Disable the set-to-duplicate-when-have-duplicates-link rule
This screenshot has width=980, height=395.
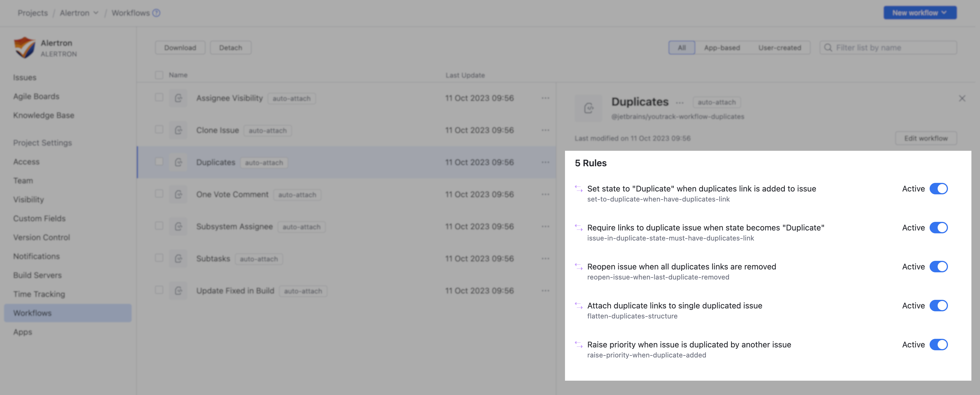(x=939, y=189)
